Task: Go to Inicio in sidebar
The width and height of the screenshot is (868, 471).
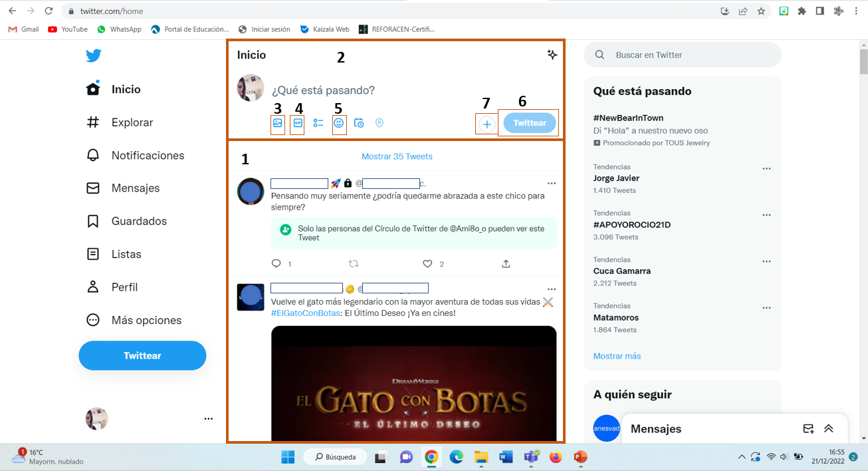Action: (x=114, y=89)
